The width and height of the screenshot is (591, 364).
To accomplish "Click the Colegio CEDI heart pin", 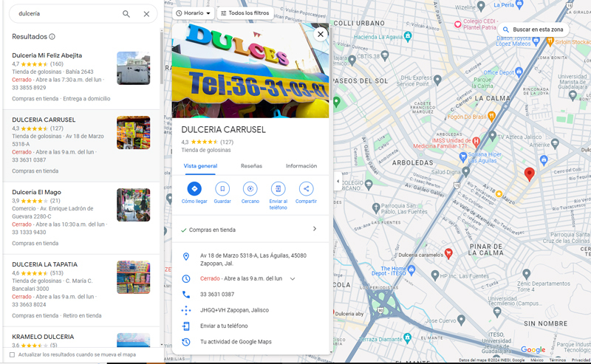I will 457,24.
